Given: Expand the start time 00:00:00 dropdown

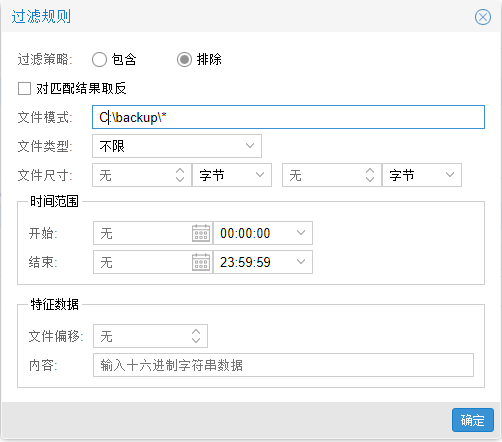Looking at the screenshot, I should pyautogui.click(x=263, y=233).
